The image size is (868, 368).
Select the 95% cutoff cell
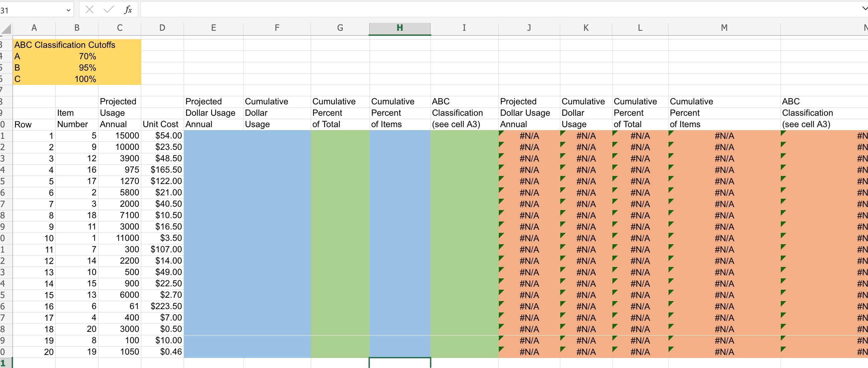click(x=77, y=68)
